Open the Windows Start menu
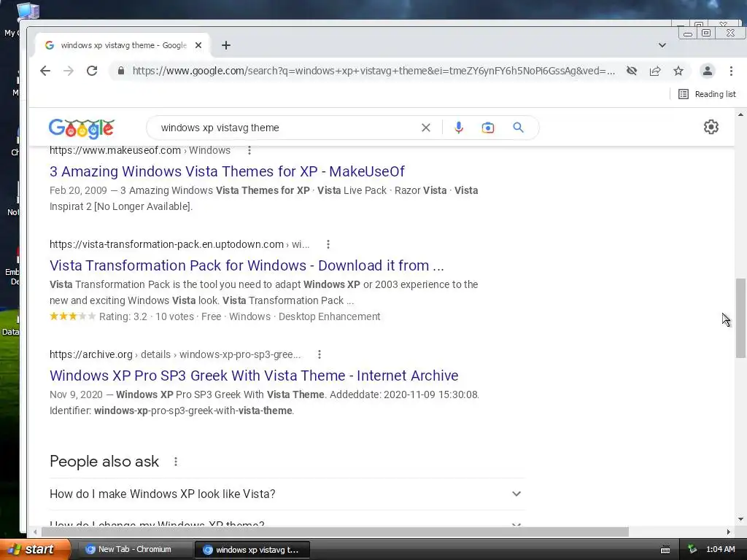Viewport: 747px width, 560px height. [35, 549]
